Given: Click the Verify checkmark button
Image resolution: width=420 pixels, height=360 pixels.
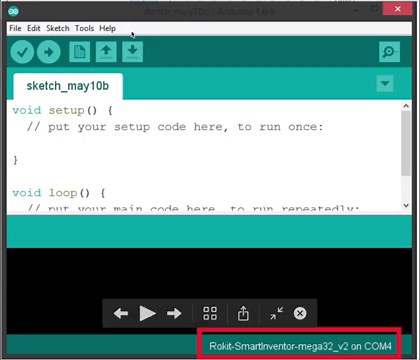Looking at the screenshot, I should 22,52.
